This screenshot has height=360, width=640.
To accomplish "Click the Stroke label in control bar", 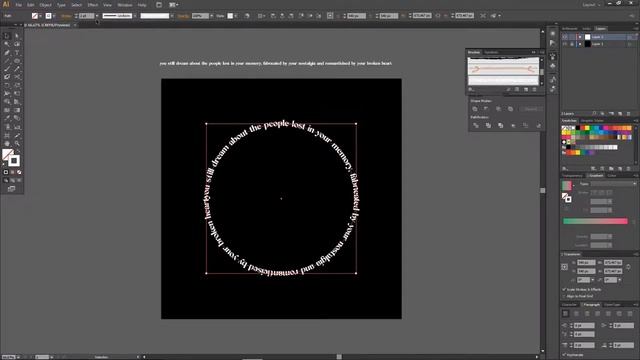I will pos(66,16).
